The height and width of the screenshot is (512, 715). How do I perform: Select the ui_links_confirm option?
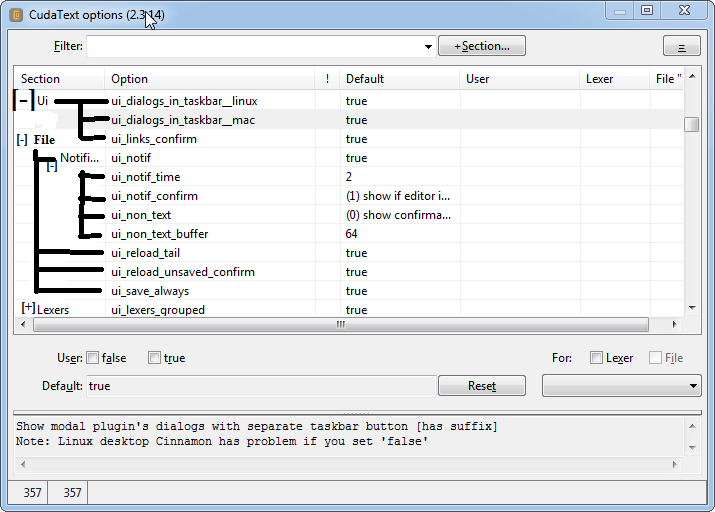click(154, 139)
